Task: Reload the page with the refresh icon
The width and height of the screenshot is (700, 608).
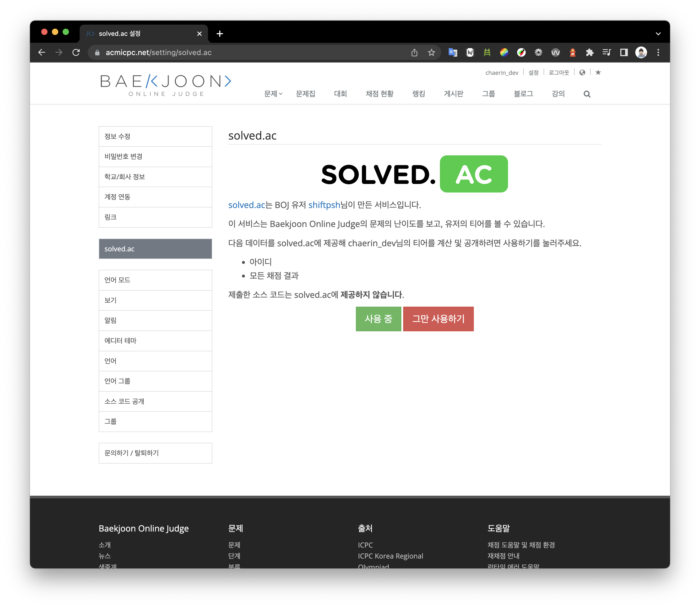Action: click(x=76, y=52)
